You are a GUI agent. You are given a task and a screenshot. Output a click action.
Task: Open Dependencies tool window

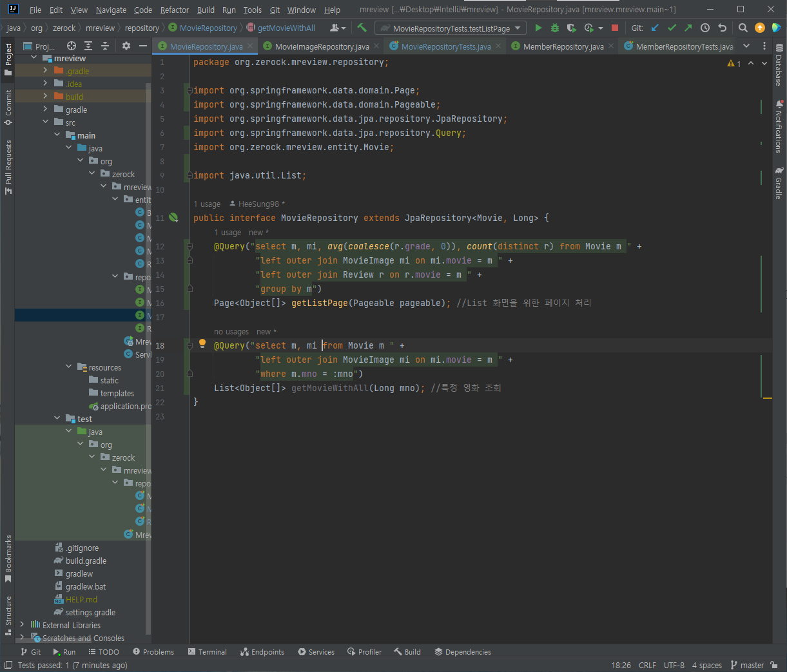click(x=463, y=652)
